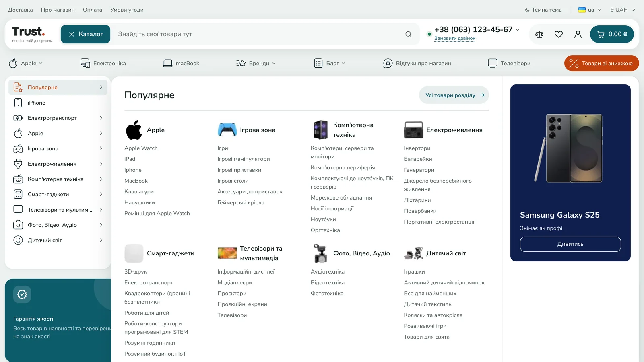Close the Каталог menu
The width and height of the screenshot is (644, 362).
85,34
